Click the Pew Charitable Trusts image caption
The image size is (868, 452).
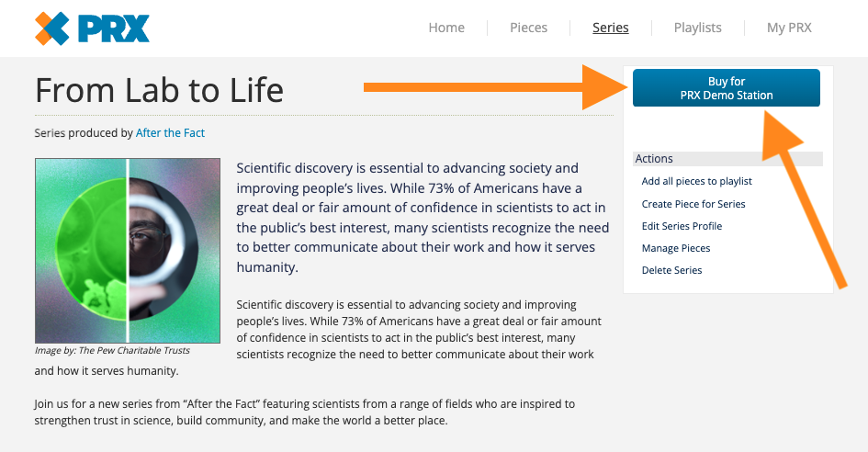[x=112, y=351]
